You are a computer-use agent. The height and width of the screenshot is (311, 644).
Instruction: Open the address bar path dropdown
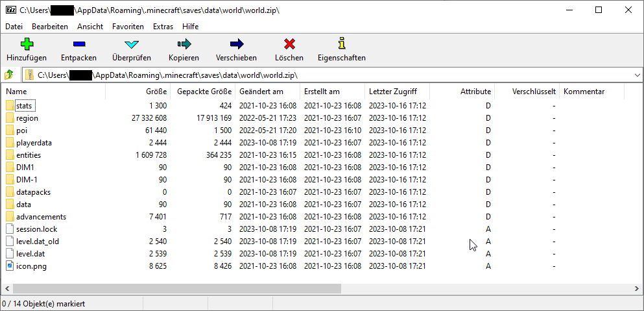pos(638,75)
